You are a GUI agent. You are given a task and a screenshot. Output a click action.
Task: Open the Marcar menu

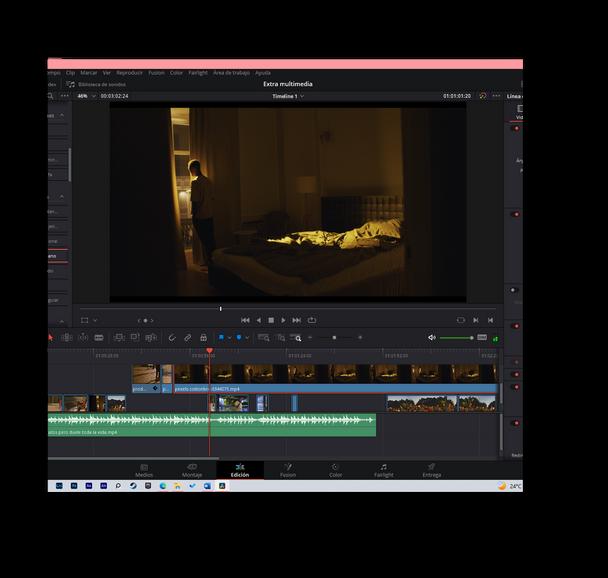coord(88,73)
